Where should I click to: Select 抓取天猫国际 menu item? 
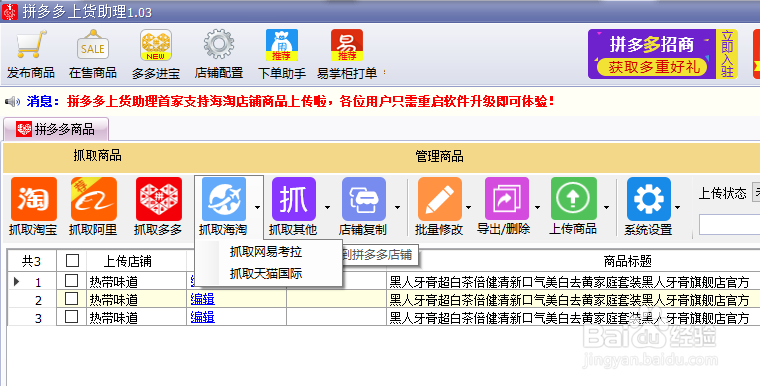tap(266, 273)
